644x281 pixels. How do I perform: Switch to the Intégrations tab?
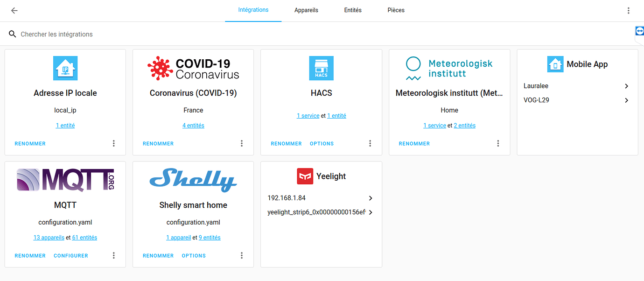click(253, 10)
